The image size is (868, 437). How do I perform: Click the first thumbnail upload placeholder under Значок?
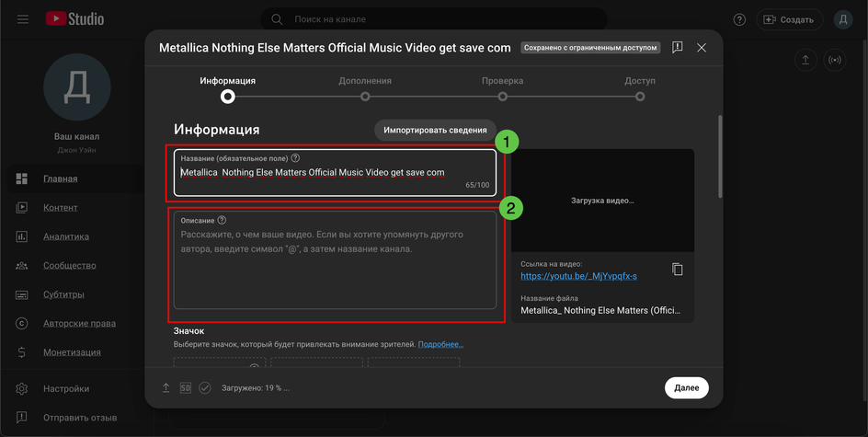coord(220,362)
